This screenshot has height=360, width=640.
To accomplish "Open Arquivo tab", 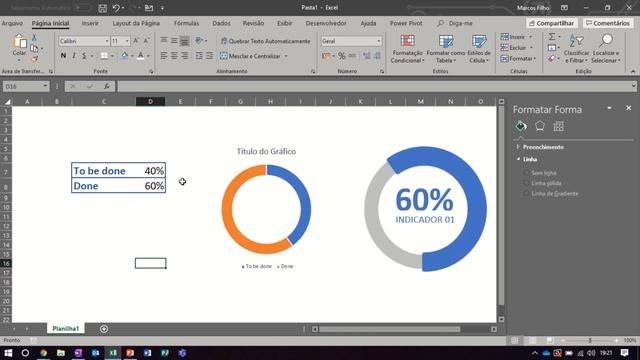I will tap(12, 23).
